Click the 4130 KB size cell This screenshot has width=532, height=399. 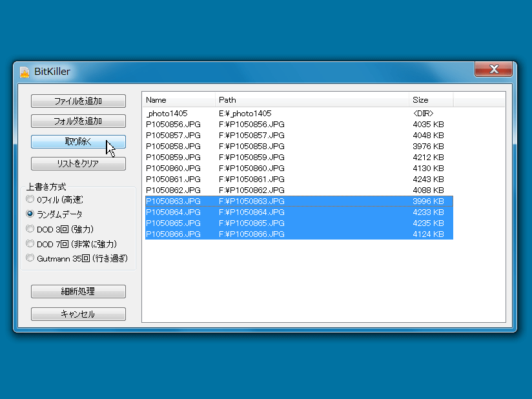coord(428,169)
